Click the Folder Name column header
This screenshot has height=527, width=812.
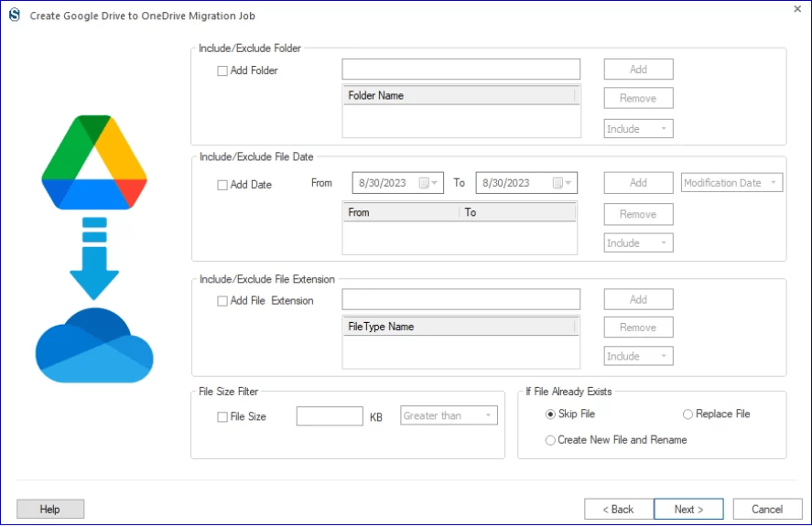460,95
